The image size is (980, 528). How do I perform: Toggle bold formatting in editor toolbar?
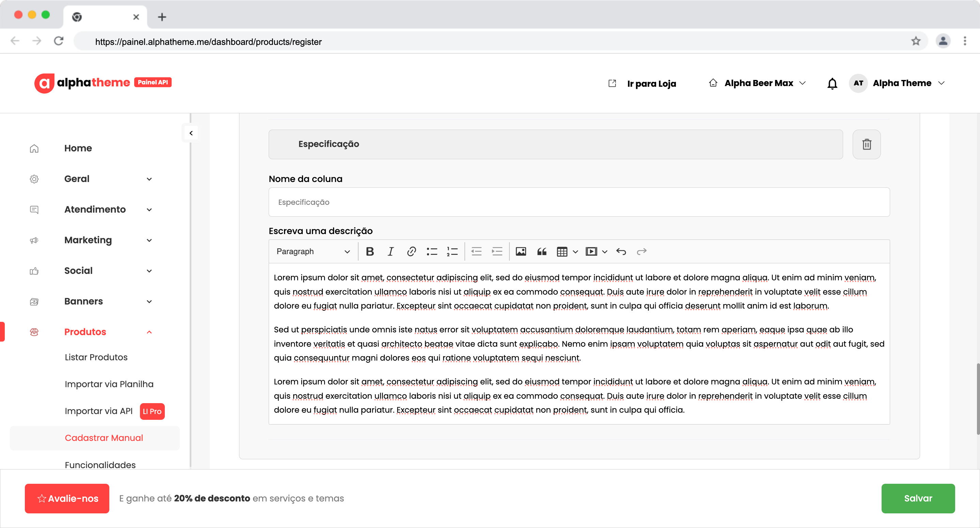pos(369,252)
